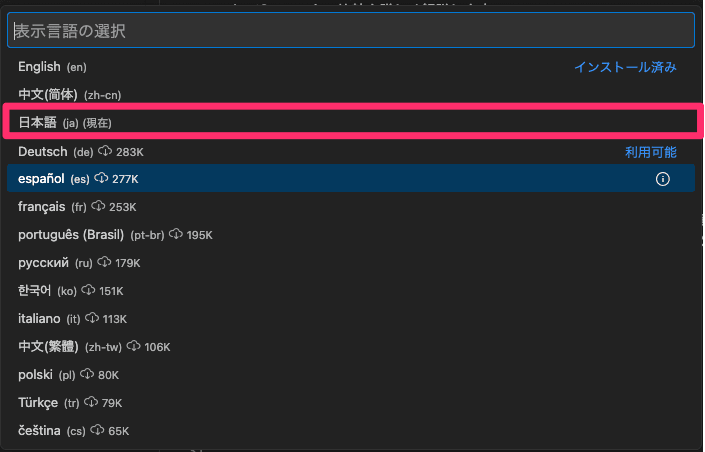The height and width of the screenshot is (452, 705).
Task: Click the download cloud icon beside français
Action: click(x=98, y=206)
